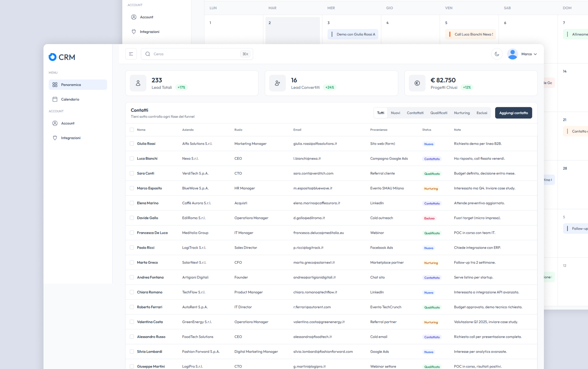
Task: Filter contacts by Qualificati tab
Action: [438, 113]
